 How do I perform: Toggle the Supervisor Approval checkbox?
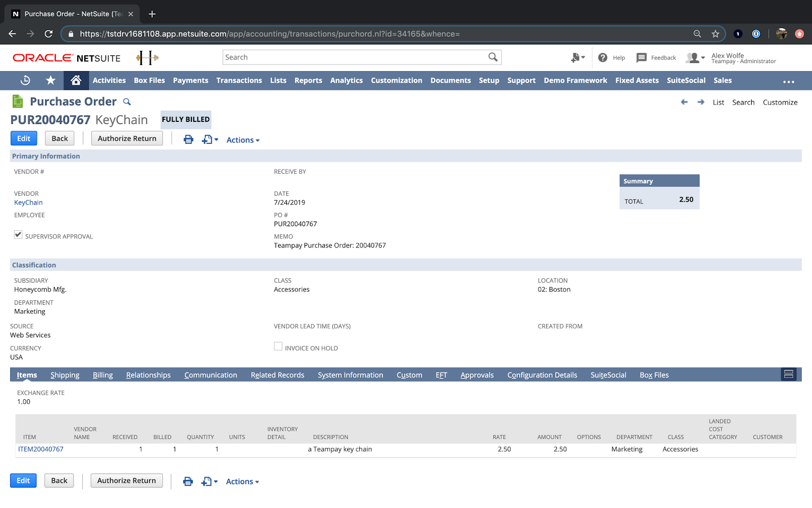pyautogui.click(x=18, y=234)
